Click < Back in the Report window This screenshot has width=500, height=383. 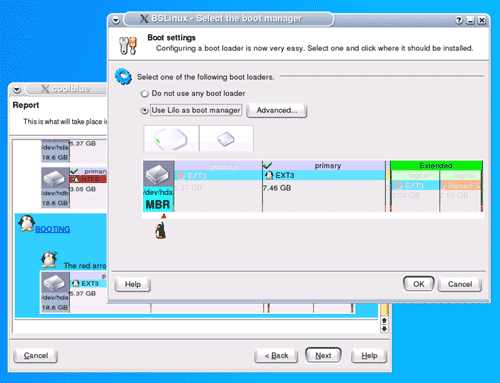276,356
